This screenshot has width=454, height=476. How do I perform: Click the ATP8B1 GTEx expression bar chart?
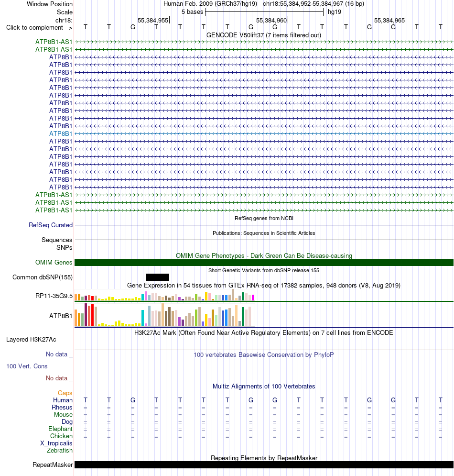(164, 315)
